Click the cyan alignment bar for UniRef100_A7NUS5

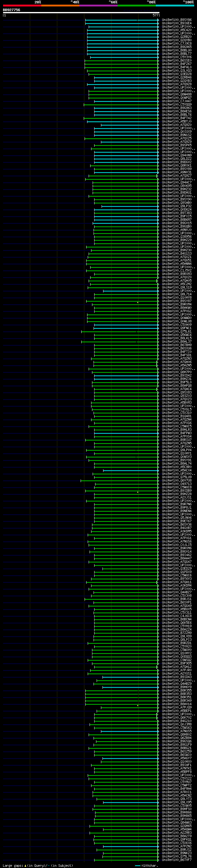pyautogui.click(x=130, y=731)
